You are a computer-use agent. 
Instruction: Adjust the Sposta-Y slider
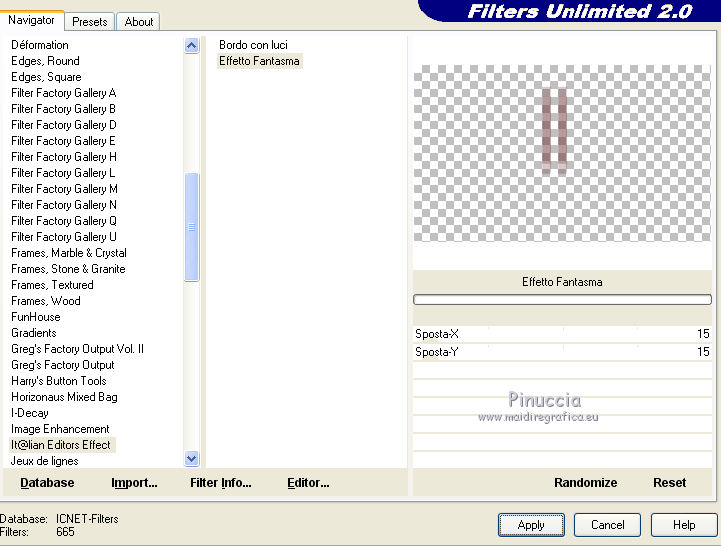point(562,352)
